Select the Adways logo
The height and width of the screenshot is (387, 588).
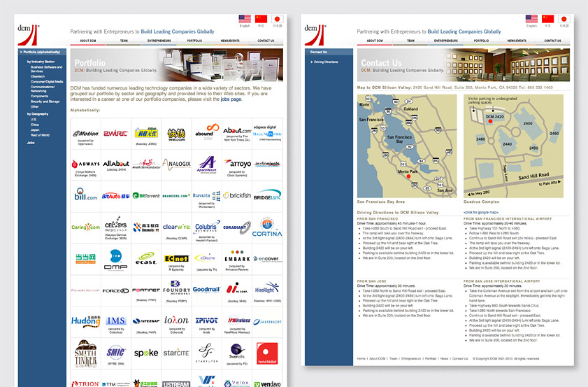pos(85,164)
